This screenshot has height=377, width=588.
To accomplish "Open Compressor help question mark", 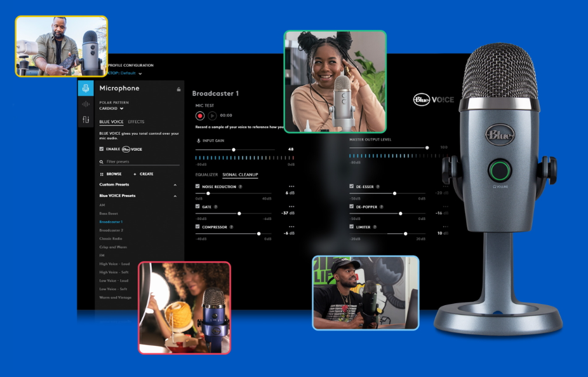I will [x=231, y=227].
